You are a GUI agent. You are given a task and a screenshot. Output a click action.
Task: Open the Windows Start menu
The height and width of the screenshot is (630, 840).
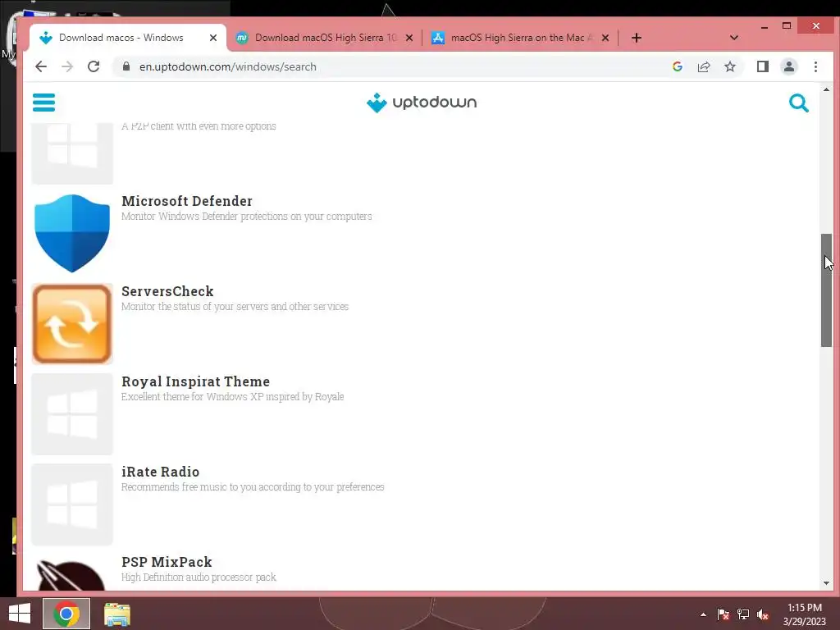[20, 614]
